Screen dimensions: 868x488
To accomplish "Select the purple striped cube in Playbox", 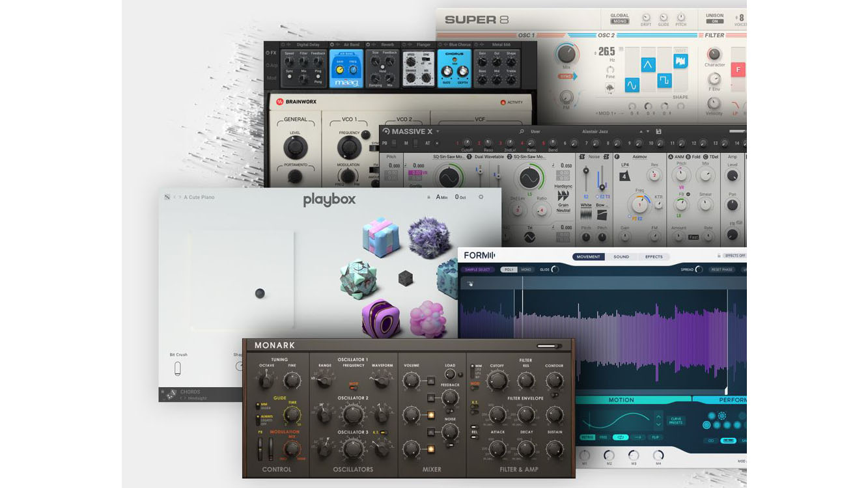I will click(381, 318).
